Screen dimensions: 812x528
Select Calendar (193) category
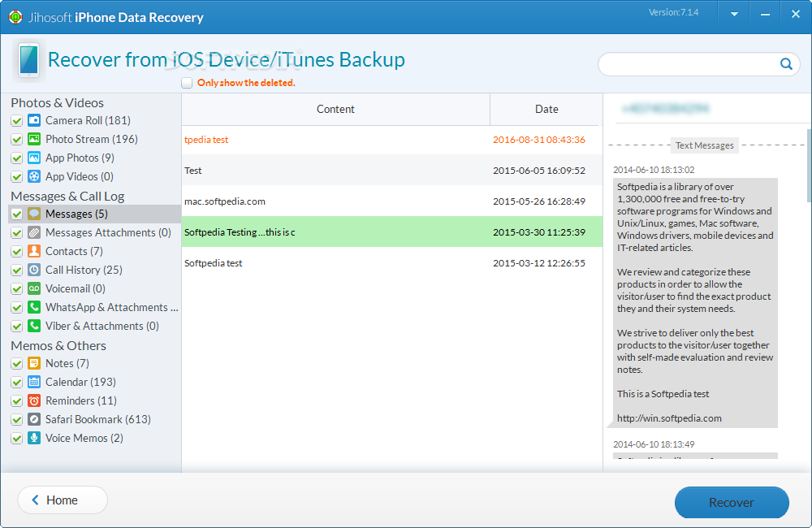coord(80,382)
